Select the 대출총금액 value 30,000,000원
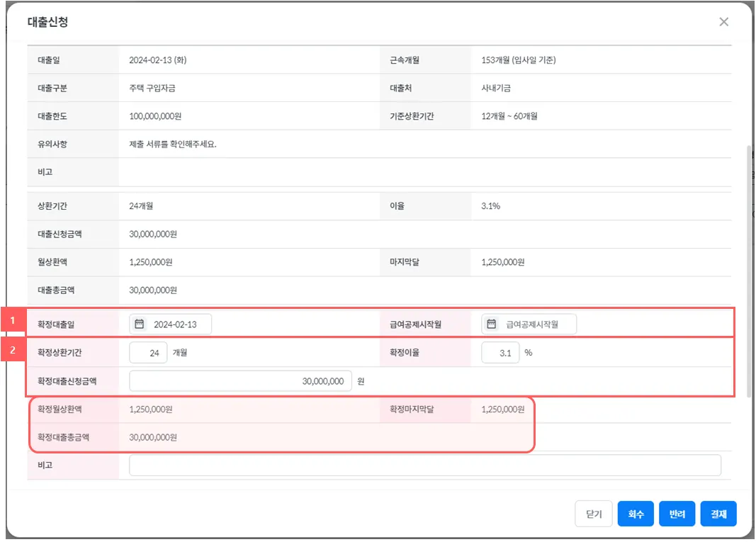The width and height of the screenshot is (756, 542). pos(153,290)
